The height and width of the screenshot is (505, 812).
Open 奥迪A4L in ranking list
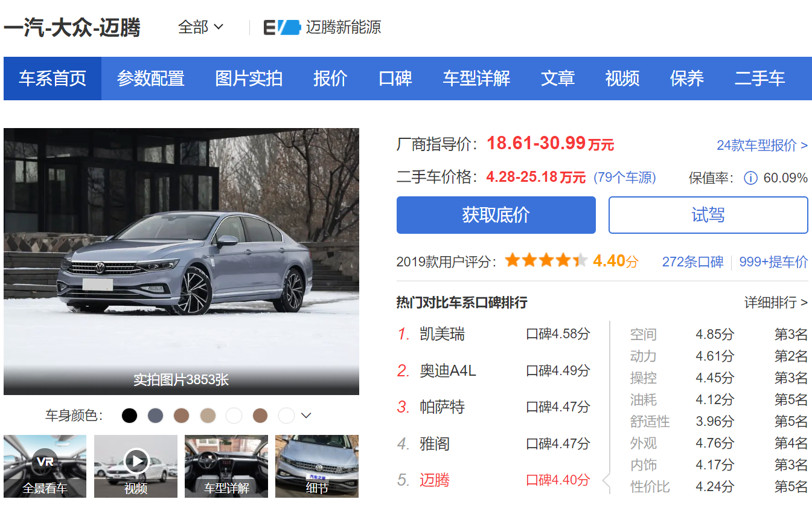tap(448, 370)
